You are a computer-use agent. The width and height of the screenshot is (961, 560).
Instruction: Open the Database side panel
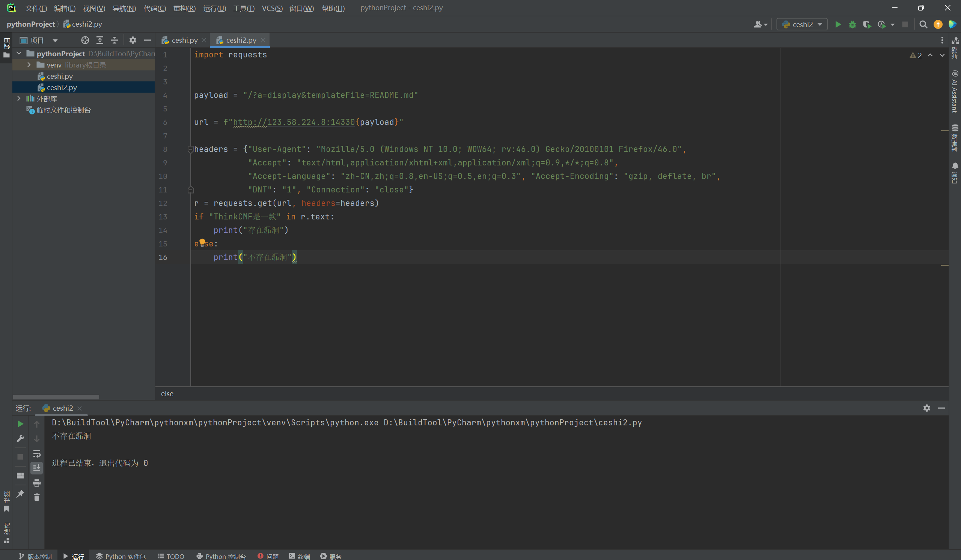tap(955, 138)
